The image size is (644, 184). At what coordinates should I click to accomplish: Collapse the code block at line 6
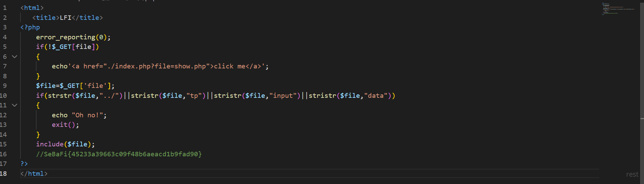[x=14, y=56]
